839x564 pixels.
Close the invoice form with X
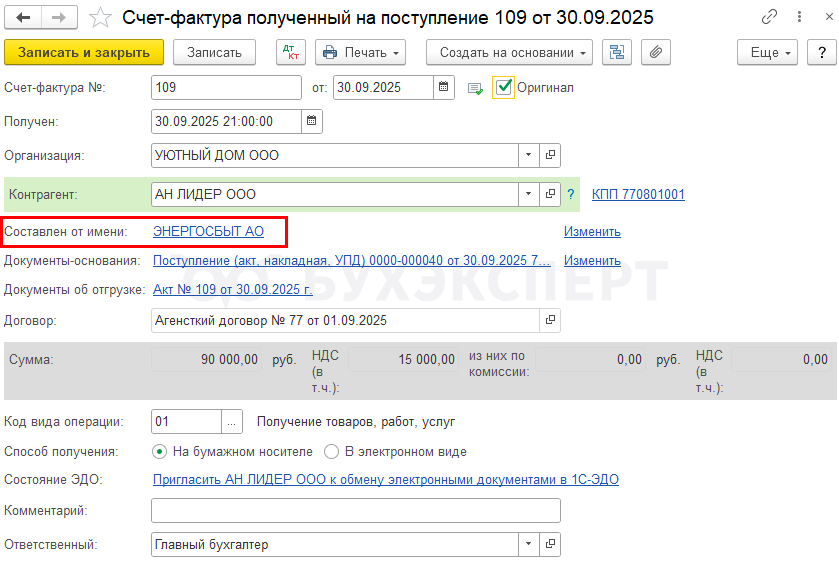click(829, 17)
